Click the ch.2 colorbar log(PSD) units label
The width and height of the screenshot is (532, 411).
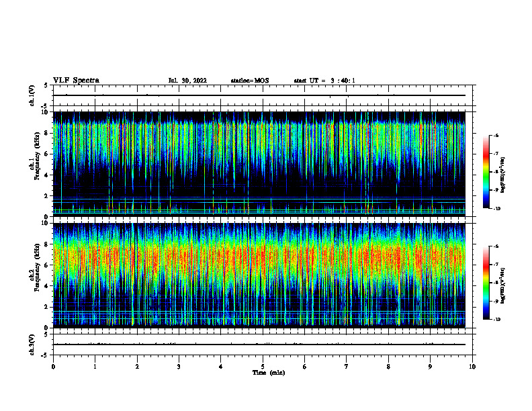[x=502, y=286]
